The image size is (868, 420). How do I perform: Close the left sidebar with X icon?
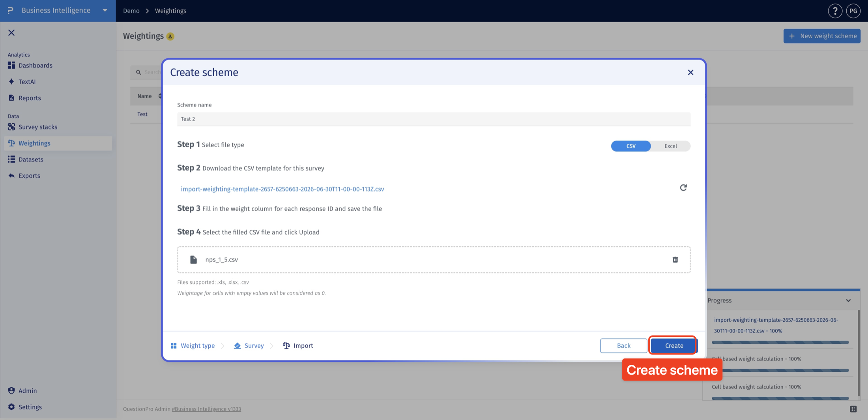point(11,33)
